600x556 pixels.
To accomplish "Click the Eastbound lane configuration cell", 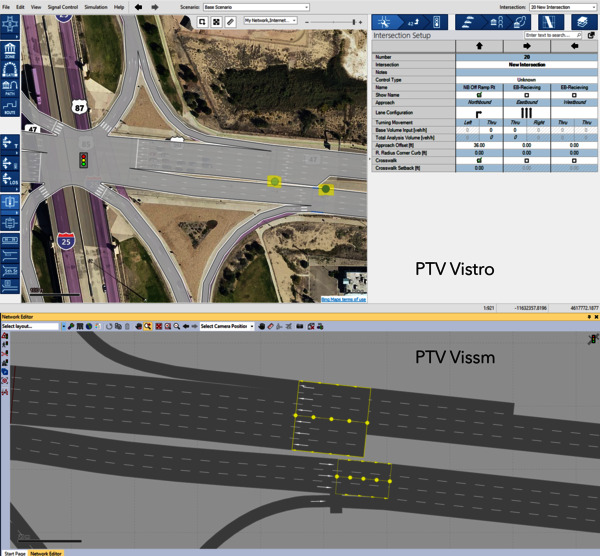I will point(527,113).
